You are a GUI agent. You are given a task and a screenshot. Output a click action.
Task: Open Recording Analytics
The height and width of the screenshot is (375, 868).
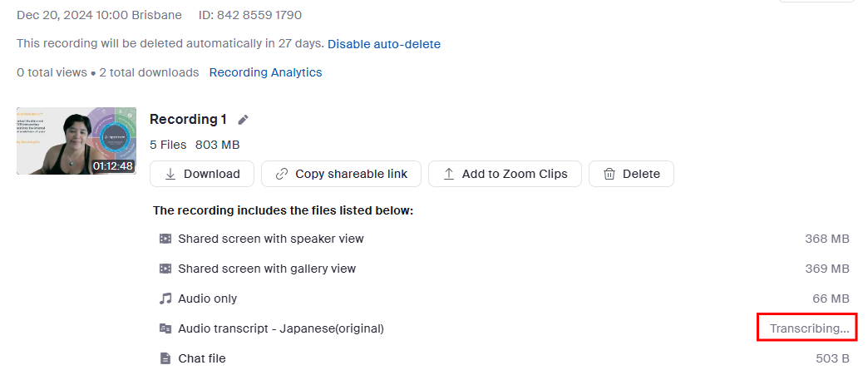[265, 72]
